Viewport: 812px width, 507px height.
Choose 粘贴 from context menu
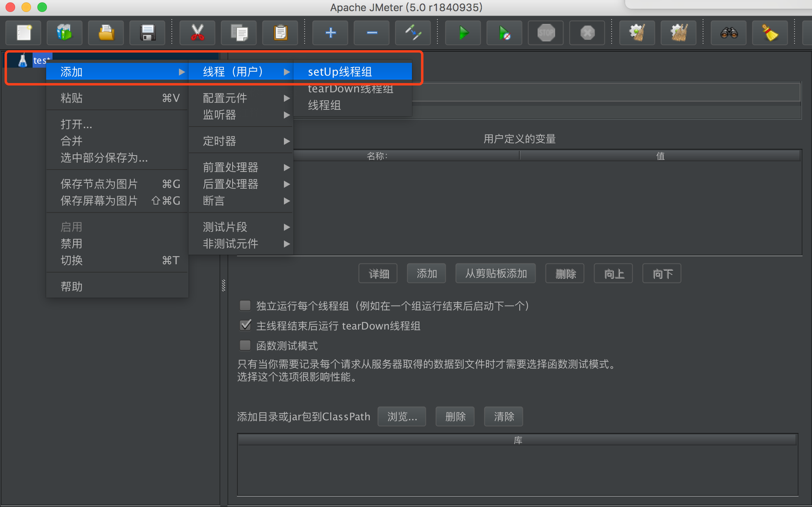click(x=117, y=98)
